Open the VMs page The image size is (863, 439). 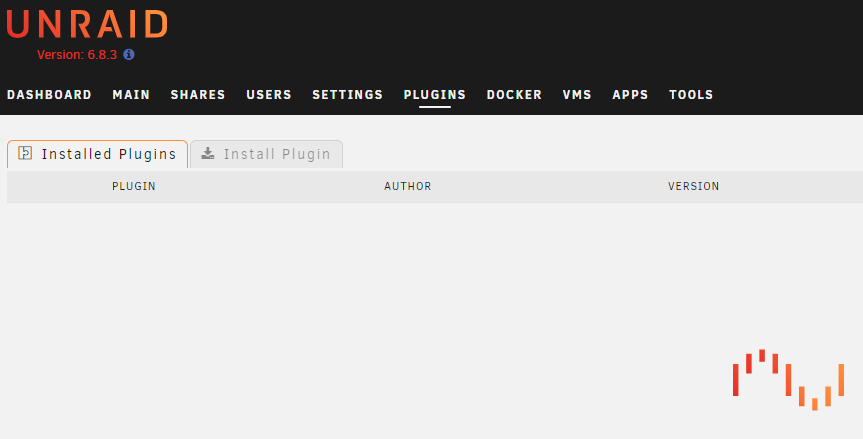click(577, 95)
